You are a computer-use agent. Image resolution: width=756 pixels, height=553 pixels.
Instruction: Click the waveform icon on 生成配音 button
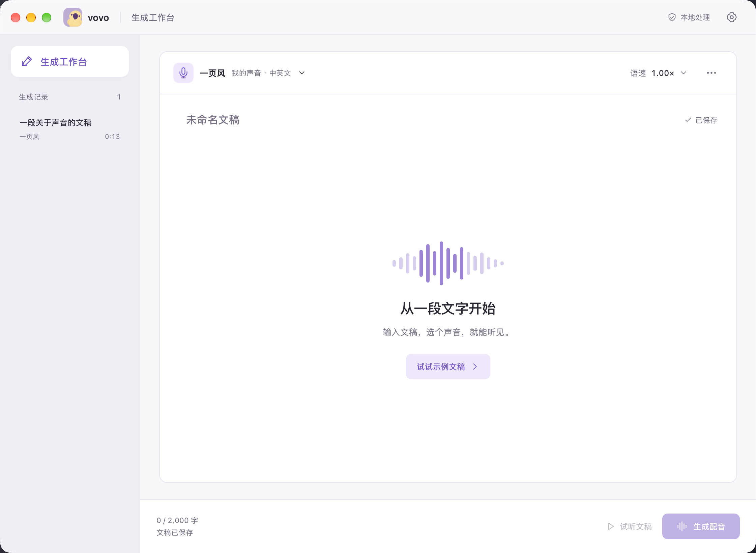click(682, 526)
